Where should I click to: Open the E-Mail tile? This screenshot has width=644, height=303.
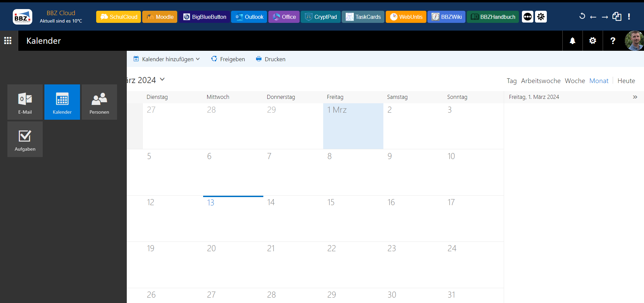(x=25, y=102)
